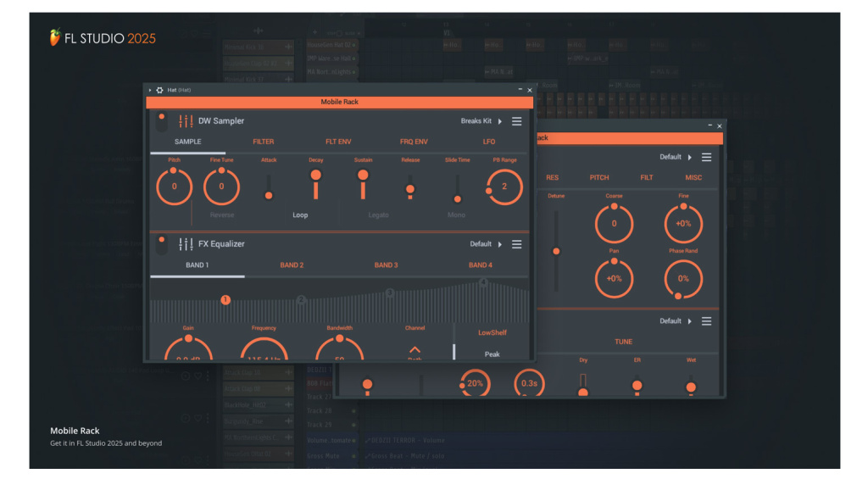Click the Decay slider handle
Screen dimensions: 868x479
pyautogui.click(x=315, y=175)
